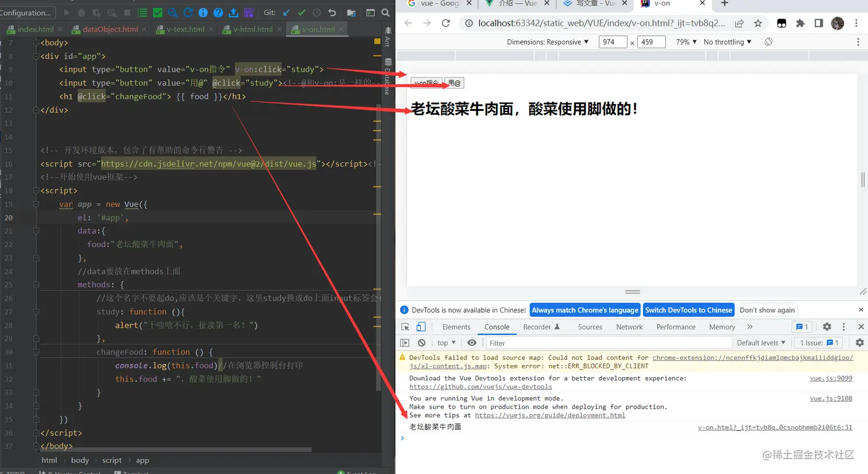Collapse the study function code fold
This screenshot has width=868, height=474.
click(36, 312)
